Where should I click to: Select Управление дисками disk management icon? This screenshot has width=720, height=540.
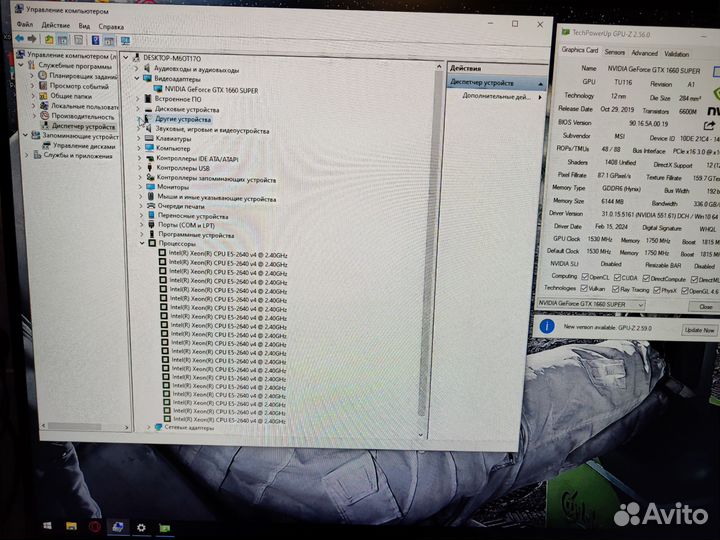[x=46, y=146]
